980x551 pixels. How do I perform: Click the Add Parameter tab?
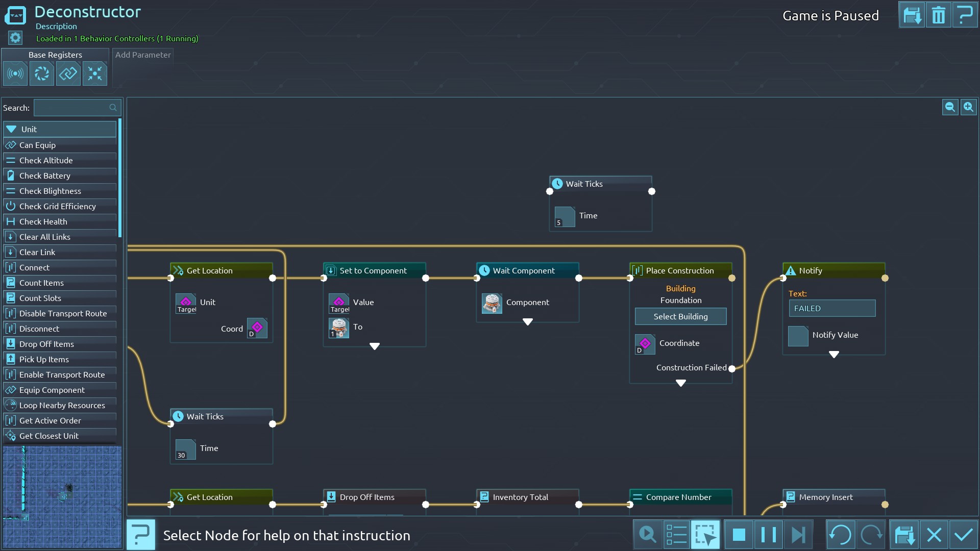143,55
